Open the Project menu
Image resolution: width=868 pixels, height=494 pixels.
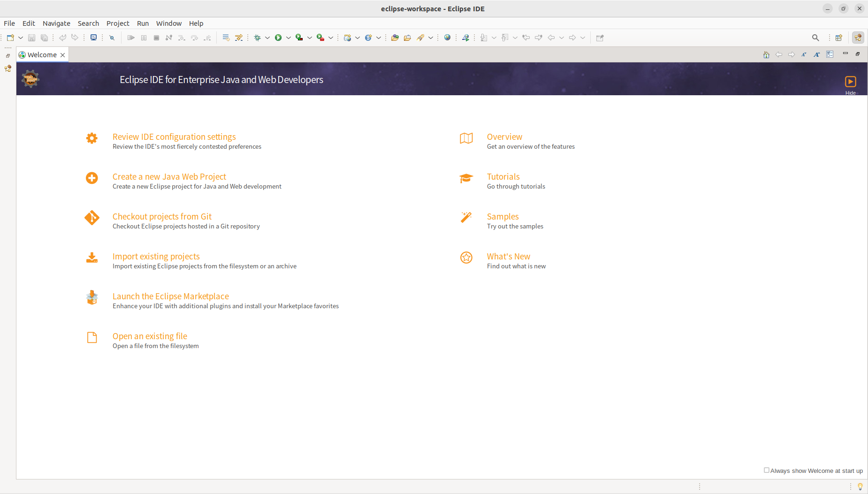tap(118, 23)
